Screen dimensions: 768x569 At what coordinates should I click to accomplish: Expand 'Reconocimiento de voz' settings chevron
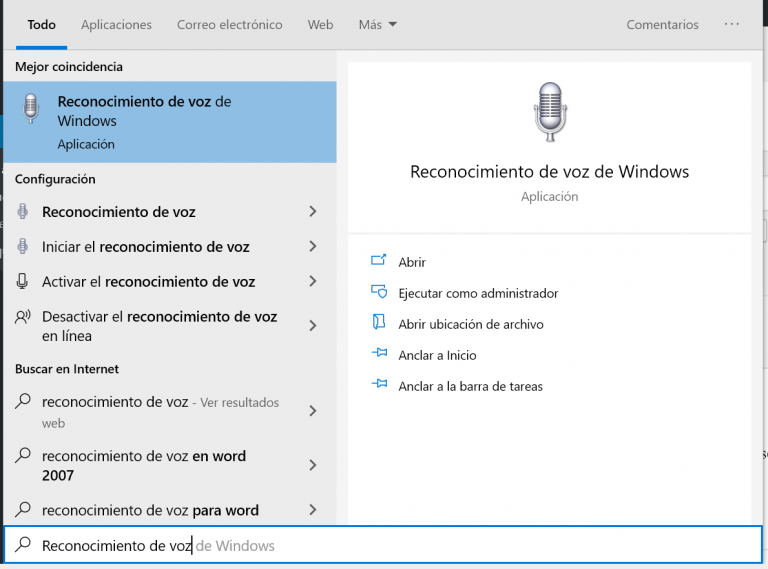313,212
